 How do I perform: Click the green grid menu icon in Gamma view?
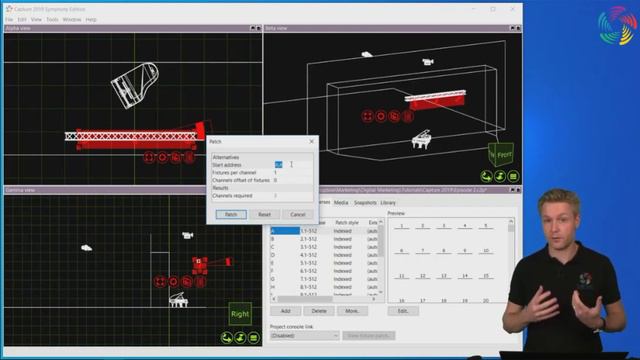[253, 338]
